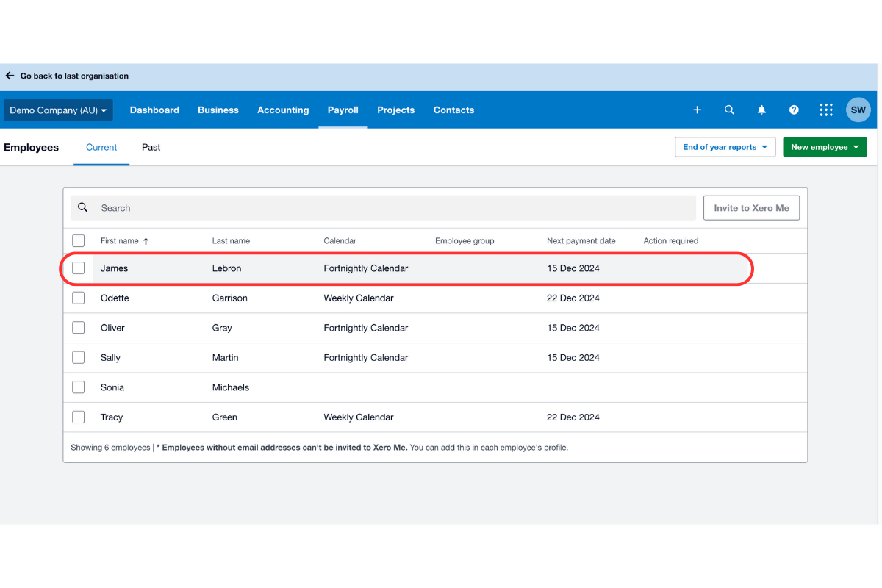Image resolution: width=882 pixels, height=588 pixels.
Task: Click the search magnifier inside the employee search bar
Action: click(82, 207)
